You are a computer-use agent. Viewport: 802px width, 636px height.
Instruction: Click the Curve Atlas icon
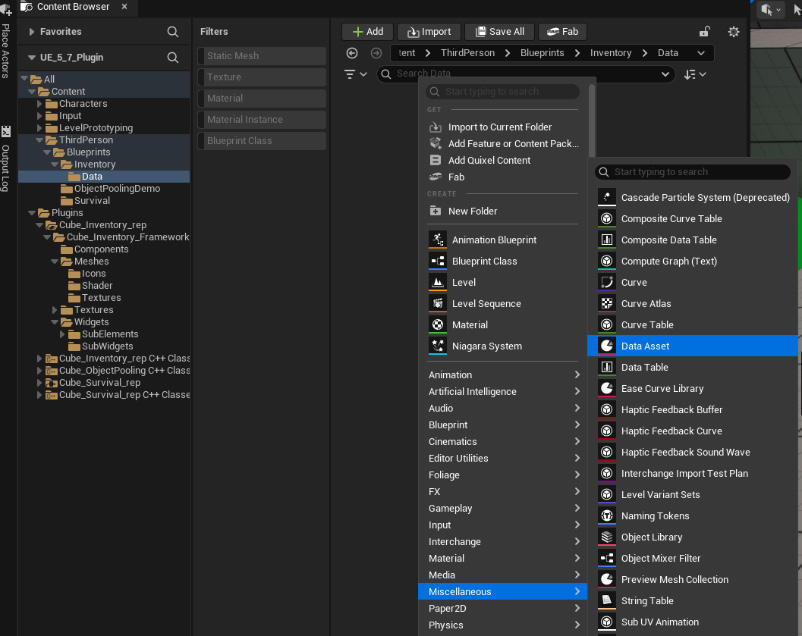[607, 303]
